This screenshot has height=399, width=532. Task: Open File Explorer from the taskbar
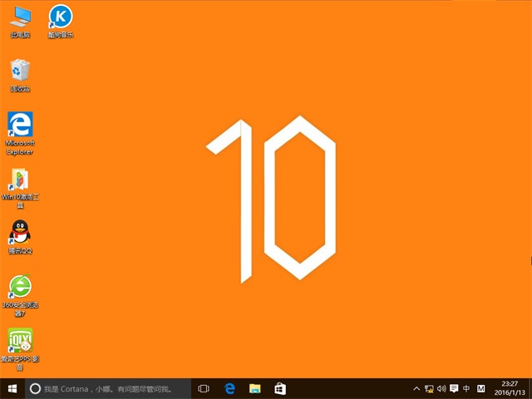point(255,388)
